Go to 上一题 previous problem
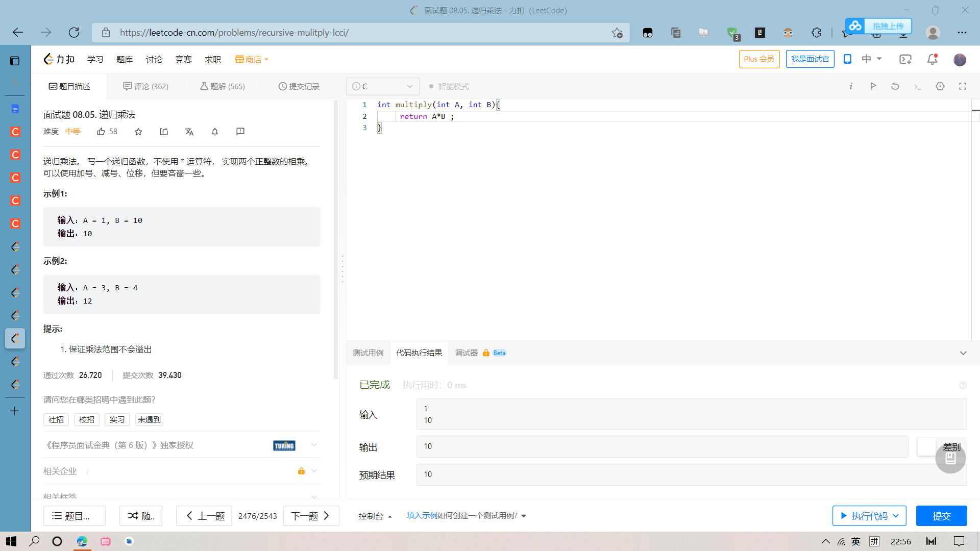The height and width of the screenshot is (551, 980). coord(204,516)
